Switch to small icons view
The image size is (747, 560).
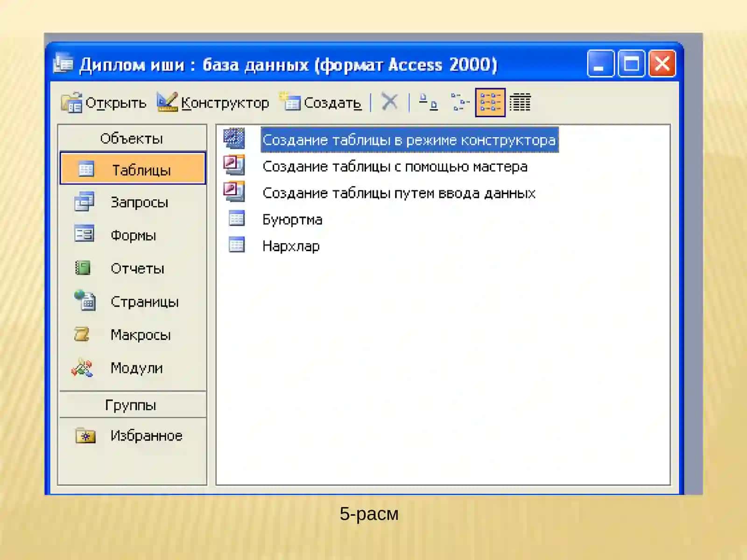pos(460,102)
